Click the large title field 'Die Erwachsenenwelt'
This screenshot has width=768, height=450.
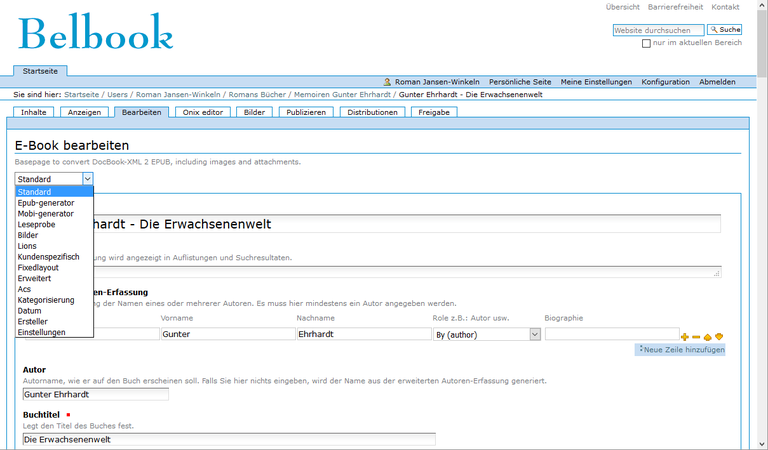click(x=407, y=224)
